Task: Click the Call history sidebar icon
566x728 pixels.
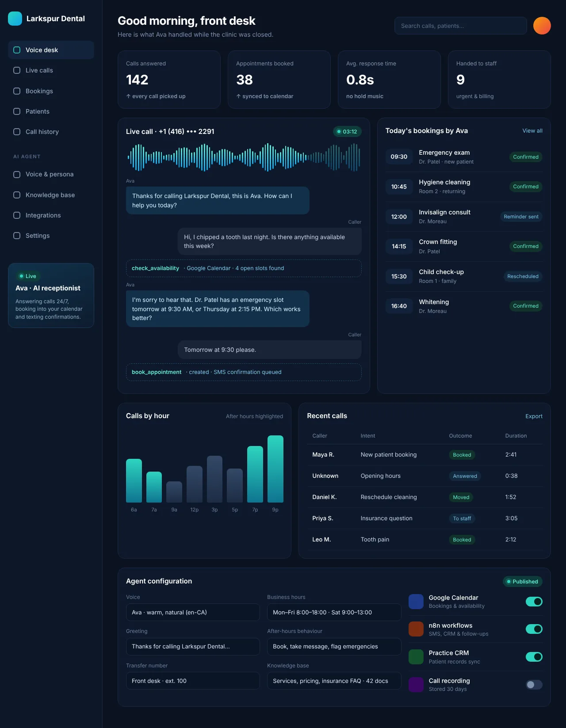Action: (17, 132)
